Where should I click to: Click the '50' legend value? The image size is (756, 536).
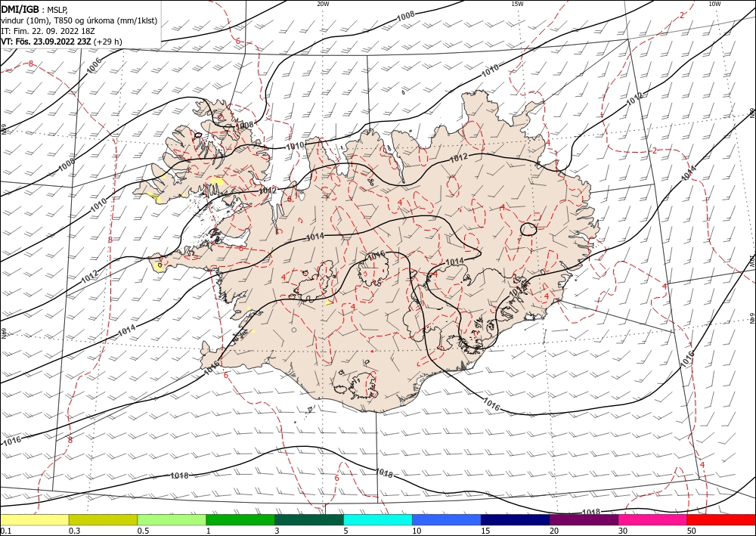pos(692,531)
